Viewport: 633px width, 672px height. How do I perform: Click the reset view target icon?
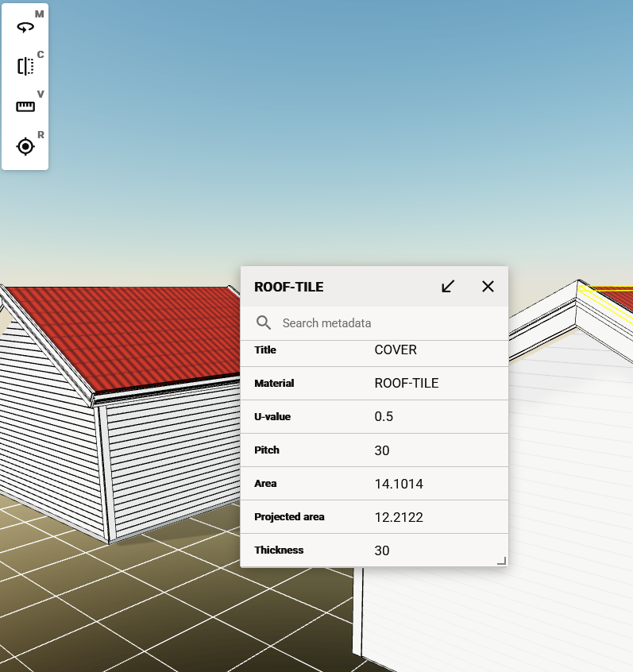[25, 147]
